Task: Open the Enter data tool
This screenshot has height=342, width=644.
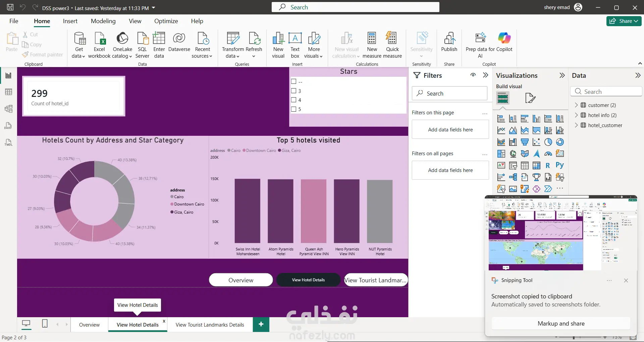Action: tap(159, 45)
